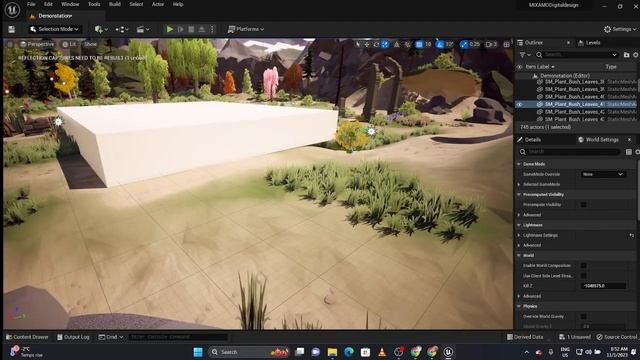Image resolution: width=640 pixels, height=360 pixels.
Task: Select the Demonstation (Editor) world row
Action: (x=564, y=76)
